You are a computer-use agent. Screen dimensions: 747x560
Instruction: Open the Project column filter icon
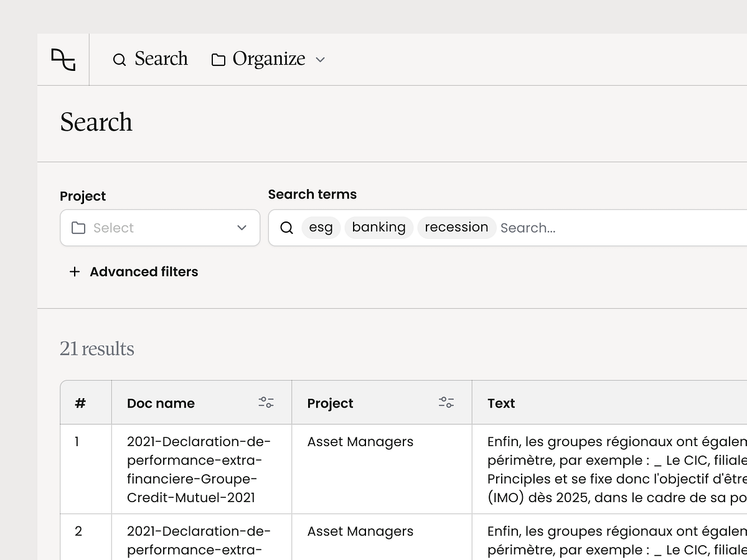446,403
